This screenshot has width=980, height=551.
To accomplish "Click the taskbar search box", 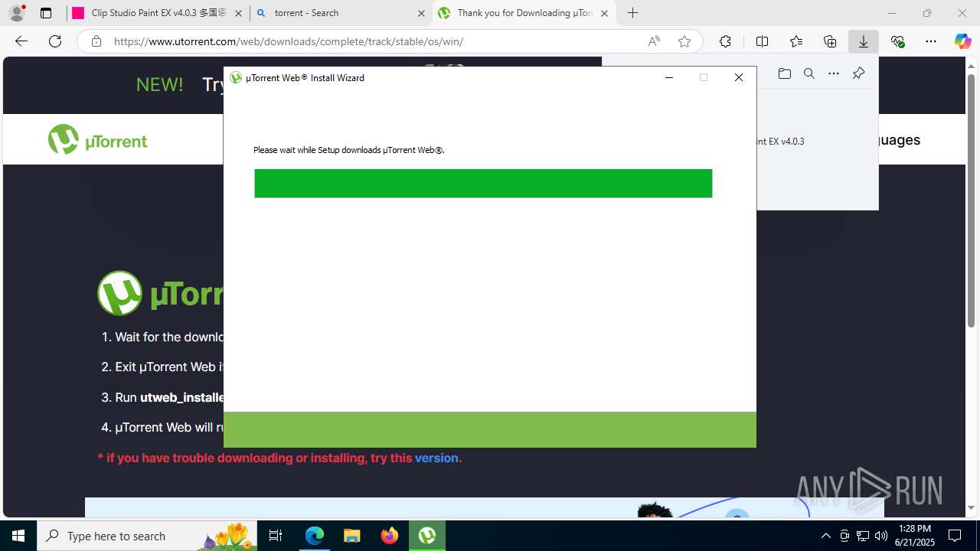I will click(148, 536).
